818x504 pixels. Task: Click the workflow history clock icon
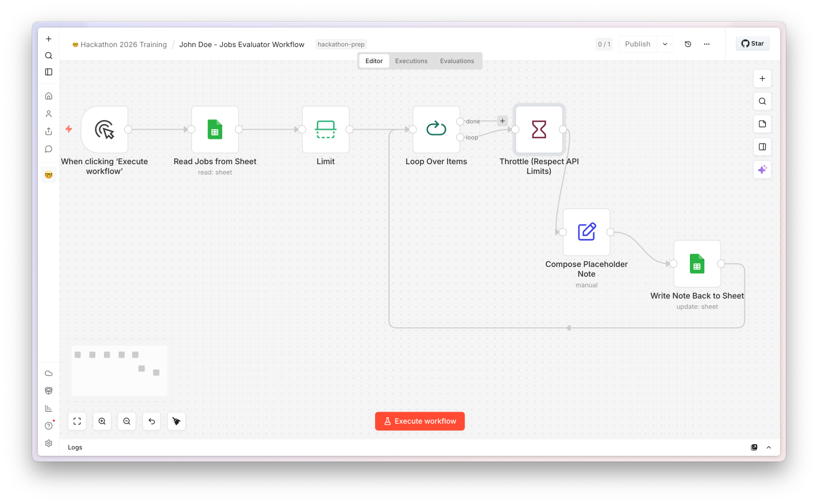688,44
